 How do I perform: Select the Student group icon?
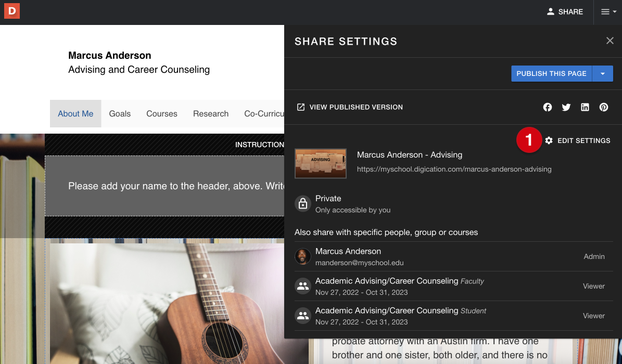(x=302, y=316)
